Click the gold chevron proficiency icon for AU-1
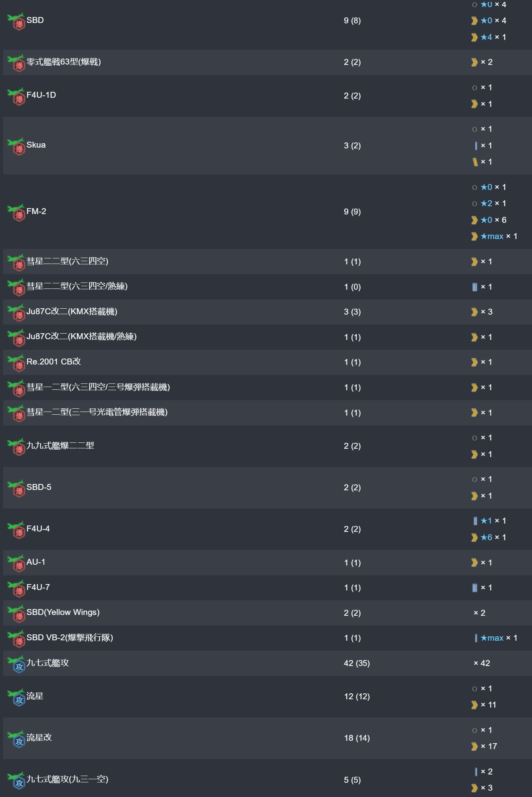This screenshot has height=797, width=532. (474, 563)
